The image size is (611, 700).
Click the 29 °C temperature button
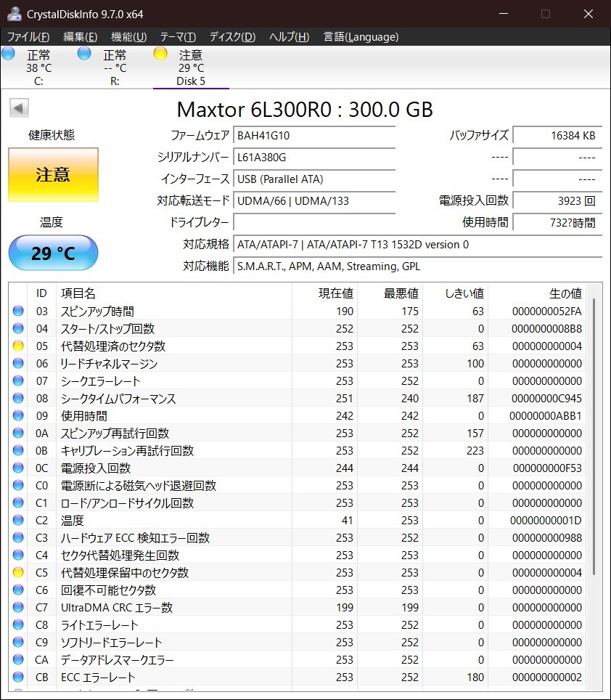(53, 253)
